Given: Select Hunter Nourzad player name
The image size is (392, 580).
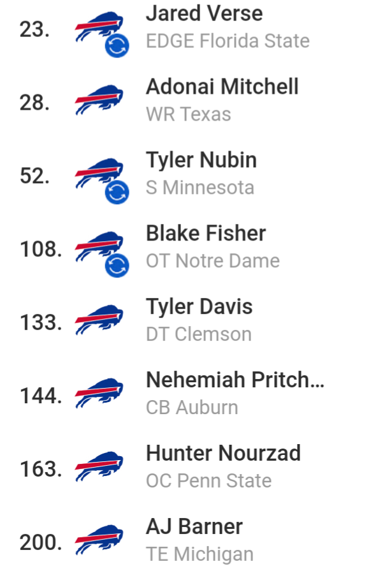Looking at the screenshot, I should [223, 453].
